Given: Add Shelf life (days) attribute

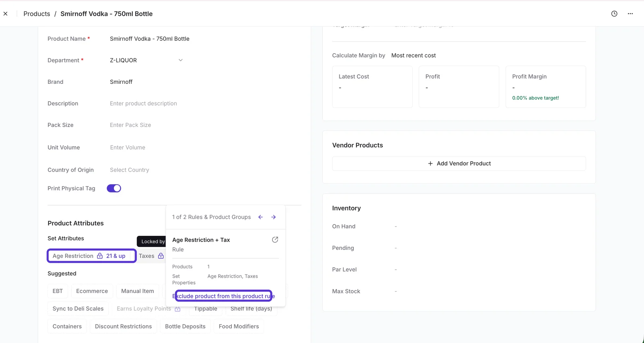Looking at the screenshot, I should pos(251,309).
